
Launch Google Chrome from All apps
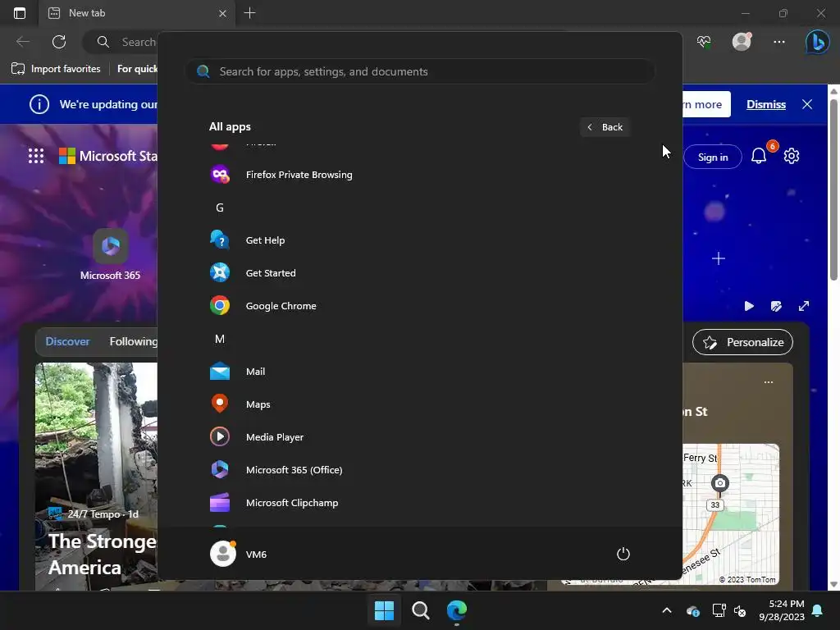pyautogui.click(x=419, y=306)
